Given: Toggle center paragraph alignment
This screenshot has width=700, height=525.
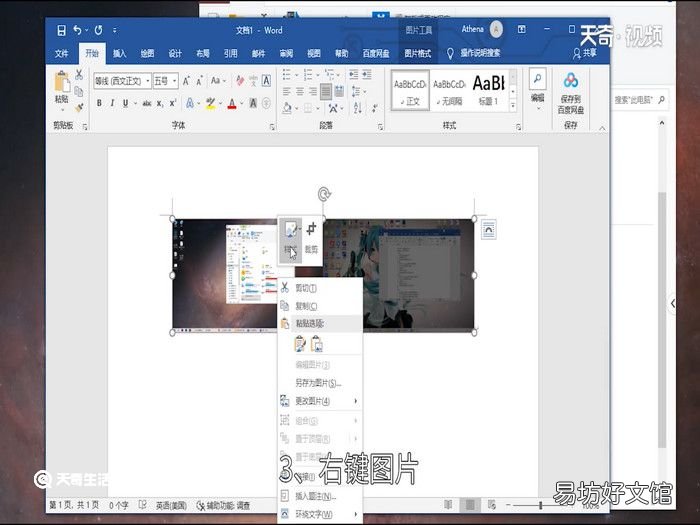Looking at the screenshot, I should 300,92.
